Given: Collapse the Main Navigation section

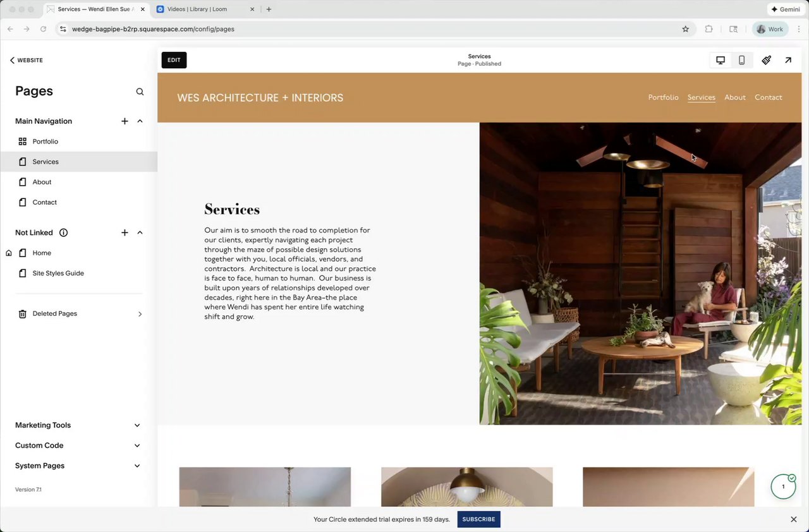Looking at the screenshot, I should click(140, 121).
